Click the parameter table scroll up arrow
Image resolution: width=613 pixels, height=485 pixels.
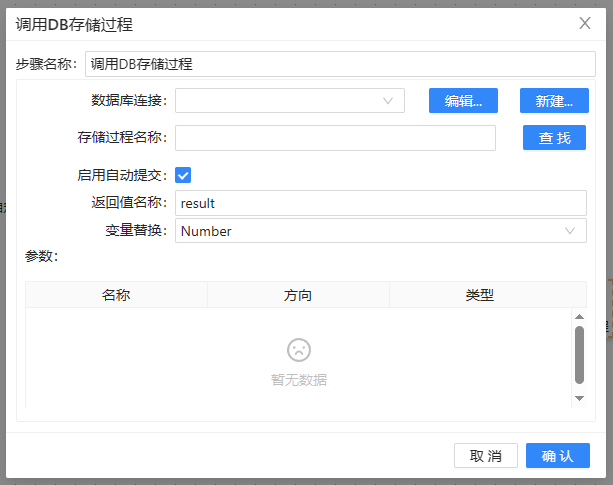tap(578, 317)
